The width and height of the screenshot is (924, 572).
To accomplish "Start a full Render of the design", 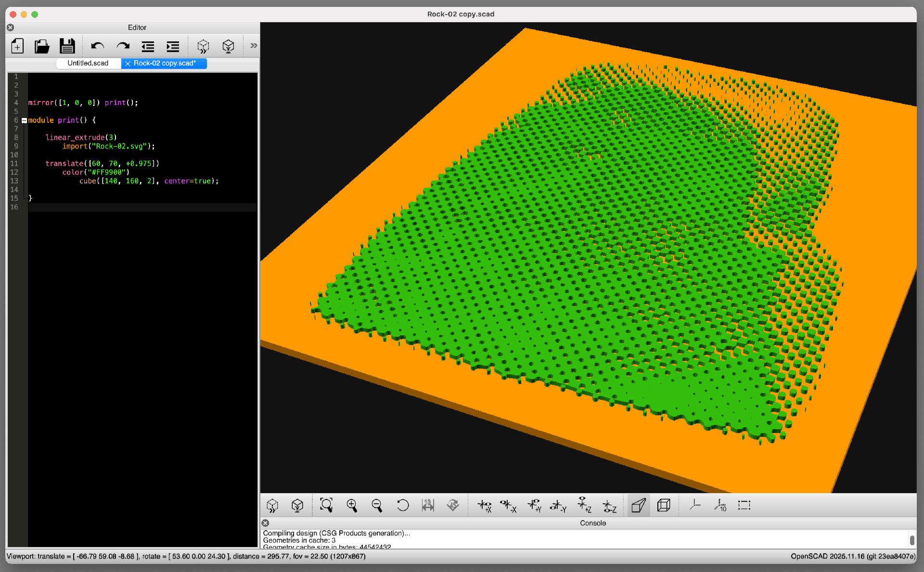I will pyautogui.click(x=228, y=46).
